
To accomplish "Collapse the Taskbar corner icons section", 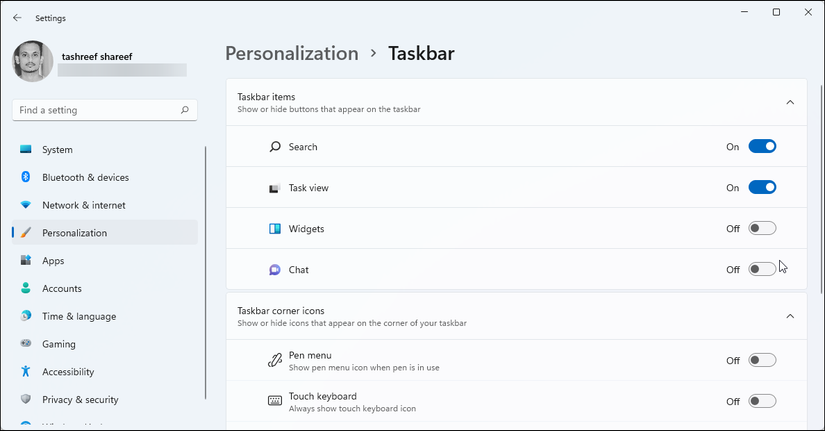I will tap(790, 316).
